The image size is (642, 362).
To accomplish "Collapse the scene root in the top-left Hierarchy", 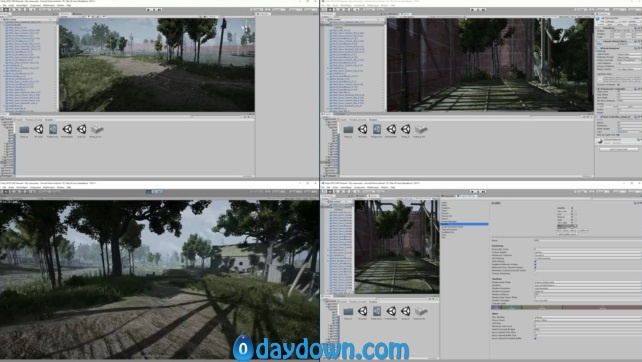I will click(x=2, y=19).
